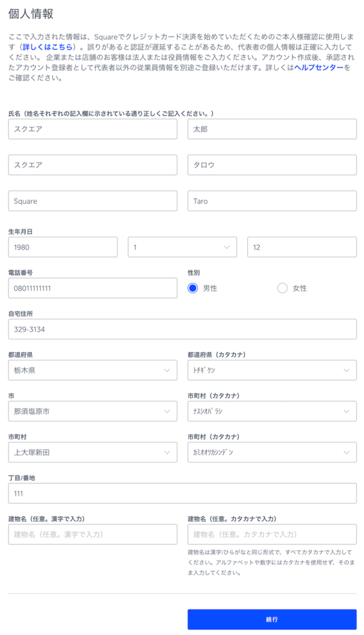This screenshot has height=635, width=364.
Task: Open the birth month dropdown
Action: tap(182, 247)
